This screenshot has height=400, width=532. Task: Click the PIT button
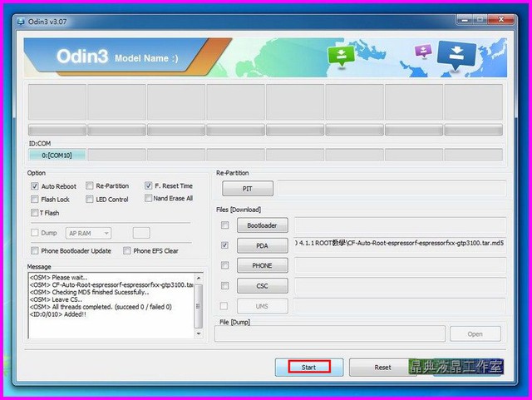tap(247, 190)
